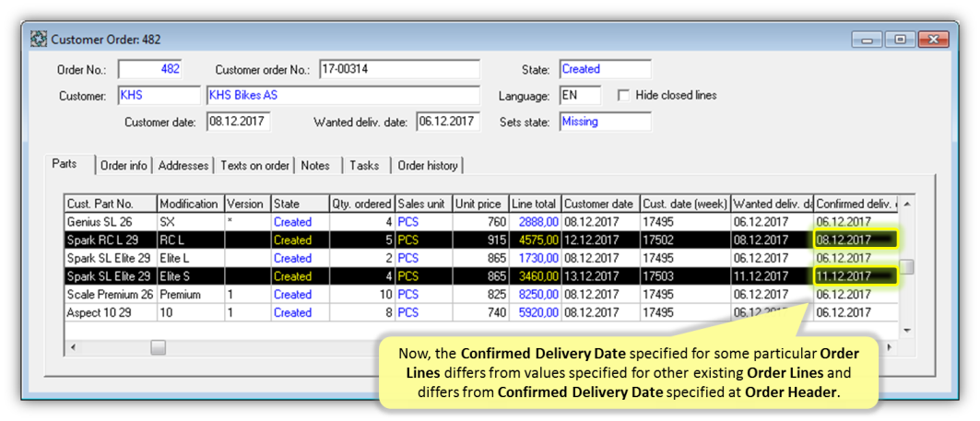Image resolution: width=980 pixels, height=421 pixels.
Task: Click Created state link for Spark SL Elite 29 Elite L
Action: [292, 259]
